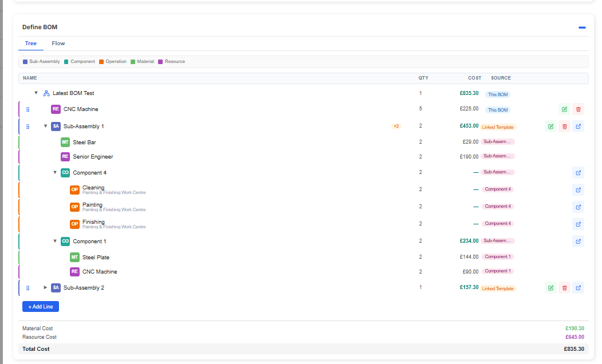This screenshot has width=602, height=364.
Task: Select the Senior Engineer row name
Action: pos(93,156)
